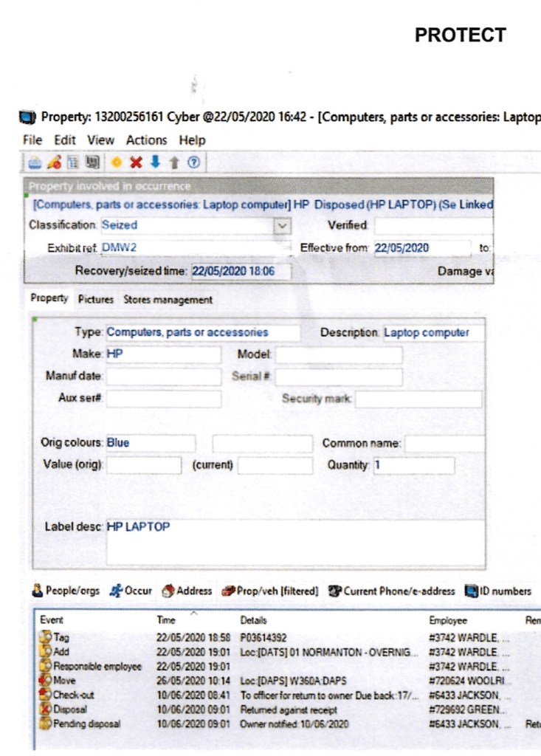The width and height of the screenshot is (541, 756).
Task: Click the grey up arrow toolbar icon
Action: point(173,162)
